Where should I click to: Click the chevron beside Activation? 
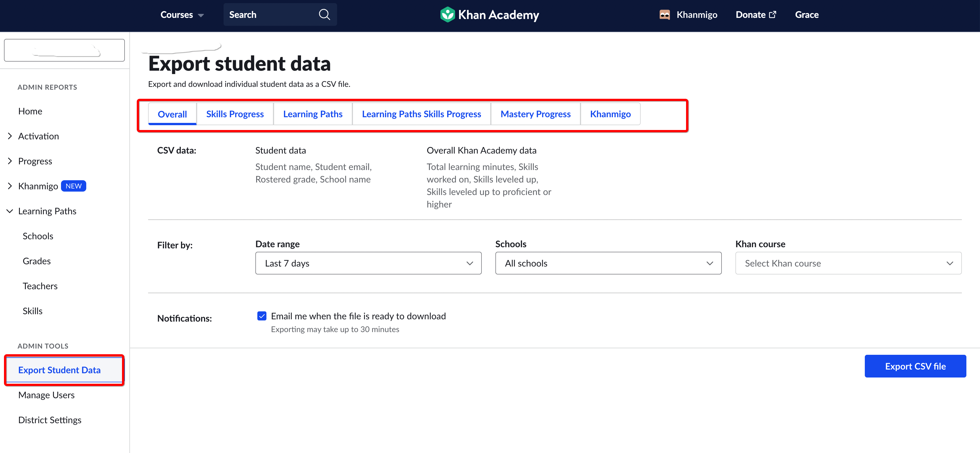coord(10,136)
